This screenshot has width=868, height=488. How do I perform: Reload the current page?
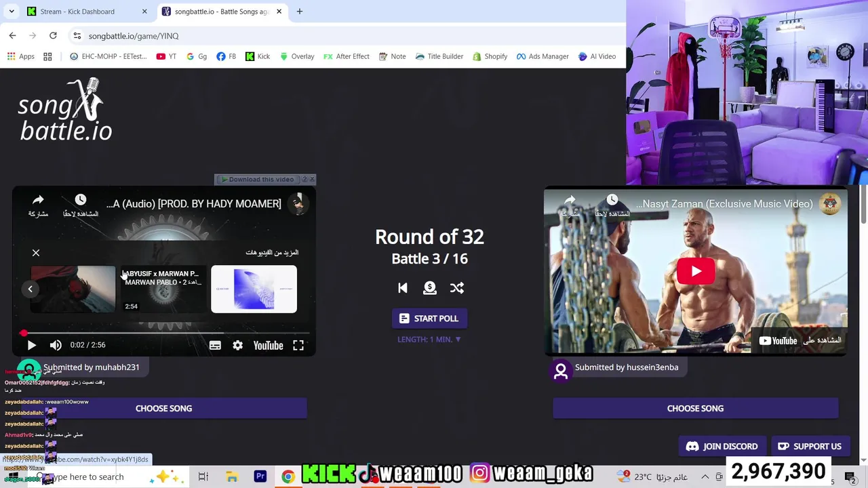click(53, 36)
